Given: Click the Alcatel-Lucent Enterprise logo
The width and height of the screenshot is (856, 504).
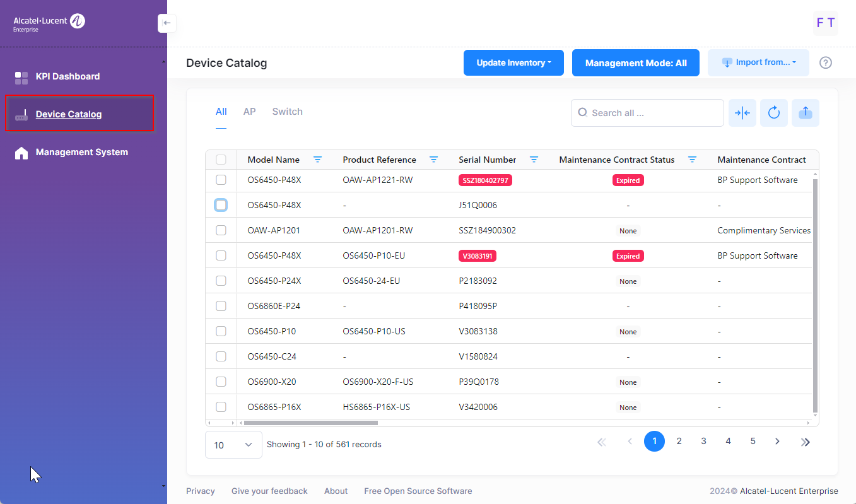Looking at the screenshot, I should (x=49, y=23).
